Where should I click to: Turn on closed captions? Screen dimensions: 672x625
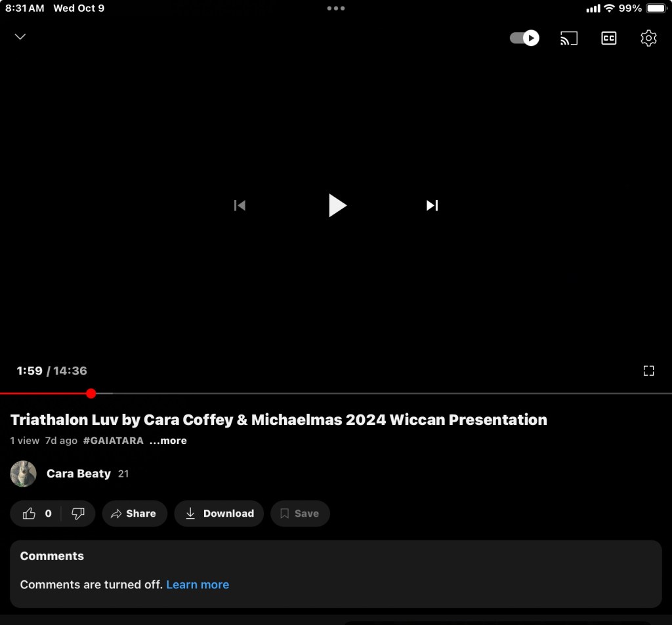[x=609, y=38]
